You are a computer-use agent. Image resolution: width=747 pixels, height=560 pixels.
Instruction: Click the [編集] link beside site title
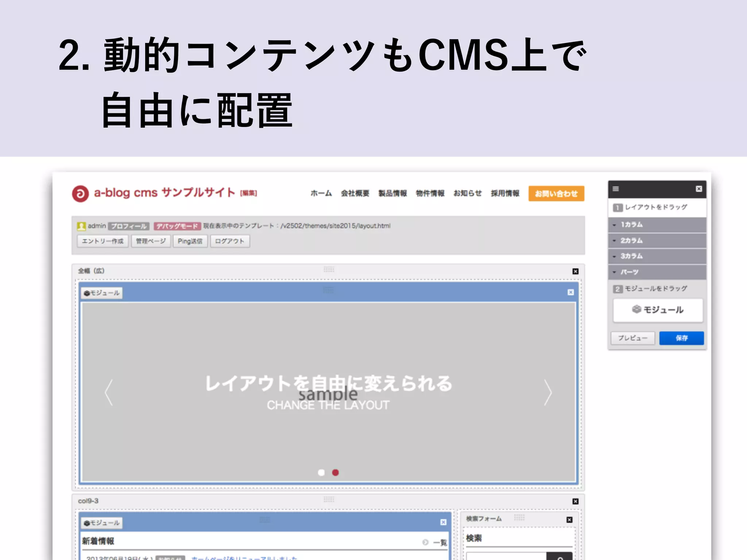(x=248, y=193)
